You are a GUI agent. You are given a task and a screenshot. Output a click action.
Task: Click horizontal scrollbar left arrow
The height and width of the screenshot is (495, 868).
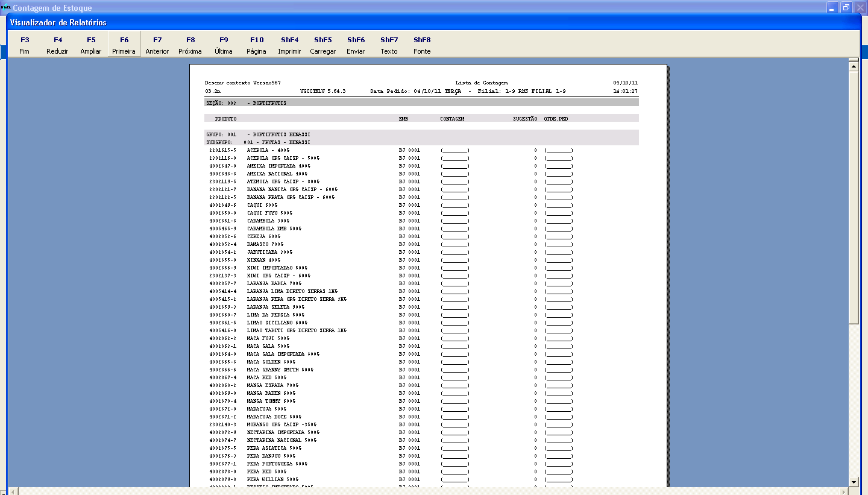point(13,491)
